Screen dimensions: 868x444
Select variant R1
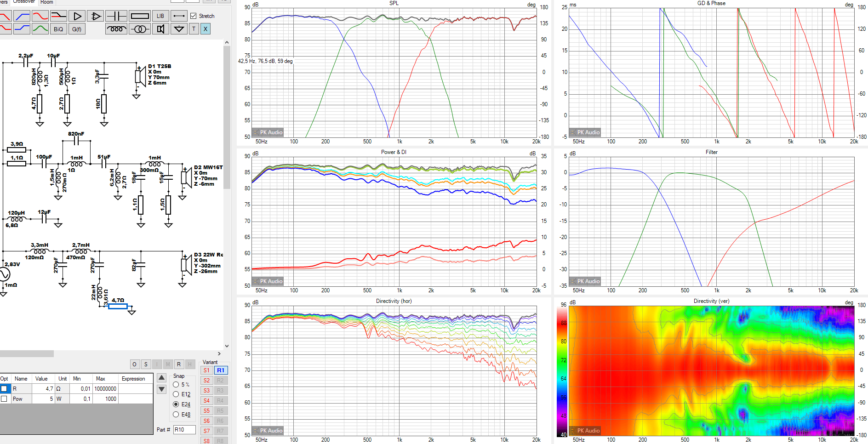pos(221,370)
